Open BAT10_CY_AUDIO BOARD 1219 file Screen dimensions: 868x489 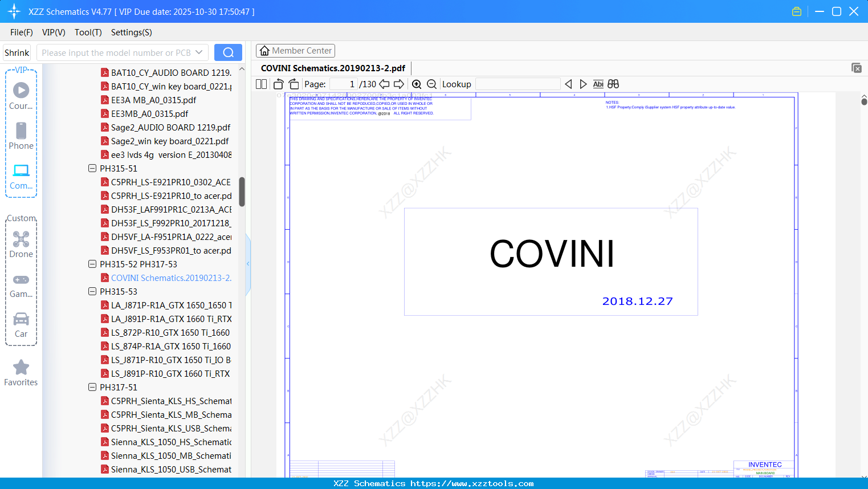click(171, 72)
